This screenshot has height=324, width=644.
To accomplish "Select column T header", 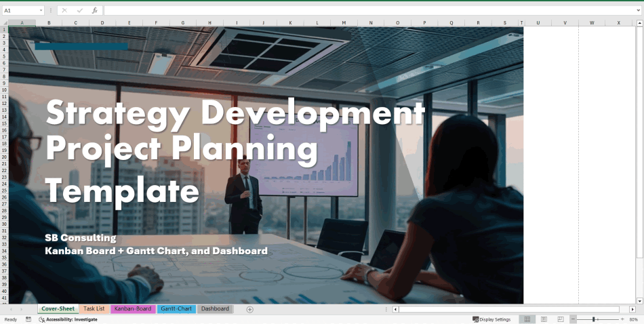I will coord(521,23).
